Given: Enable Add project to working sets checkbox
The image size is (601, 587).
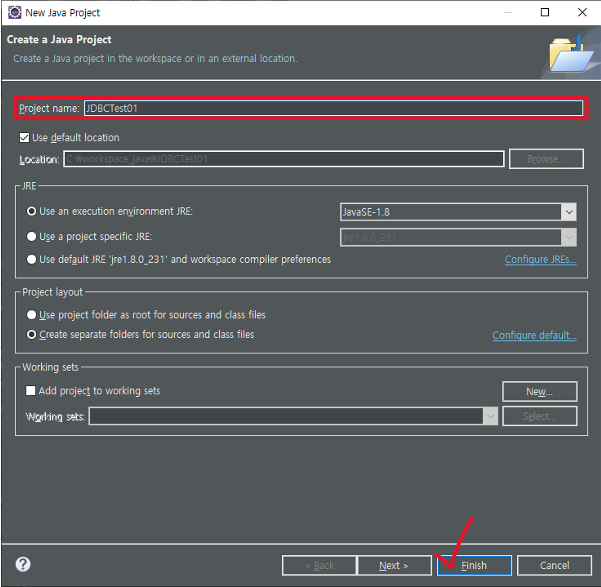Looking at the screenshot, I should coord(30,391).
